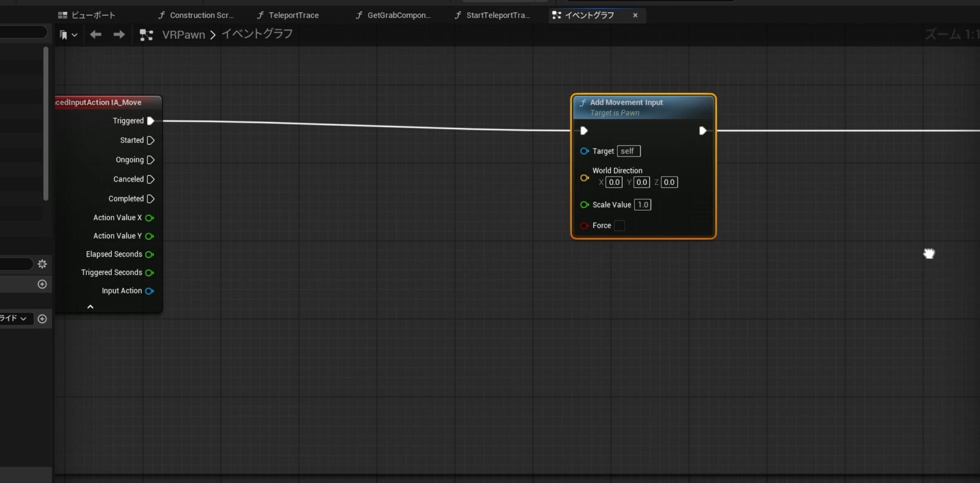Switch to the Construction Script tab
Screen dimensions: 980x483
pos(201,15)
